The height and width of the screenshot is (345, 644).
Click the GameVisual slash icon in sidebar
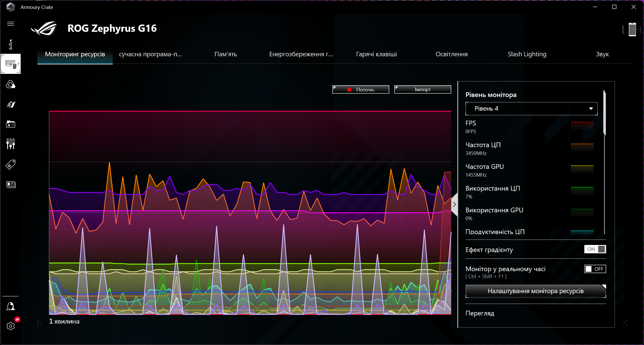pyautogui.click(x=11, y=104)
